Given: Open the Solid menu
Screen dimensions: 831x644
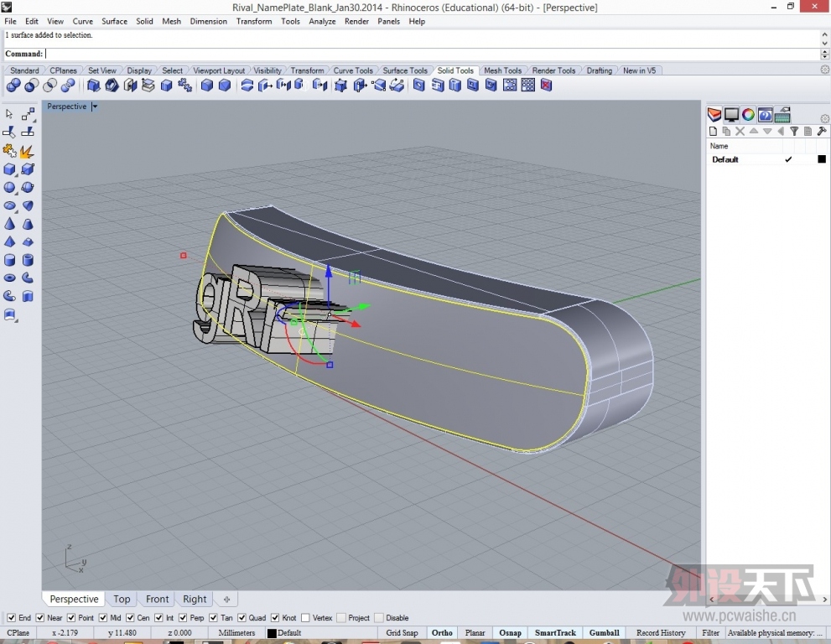Looking at the screenshot, I should 144,21.
